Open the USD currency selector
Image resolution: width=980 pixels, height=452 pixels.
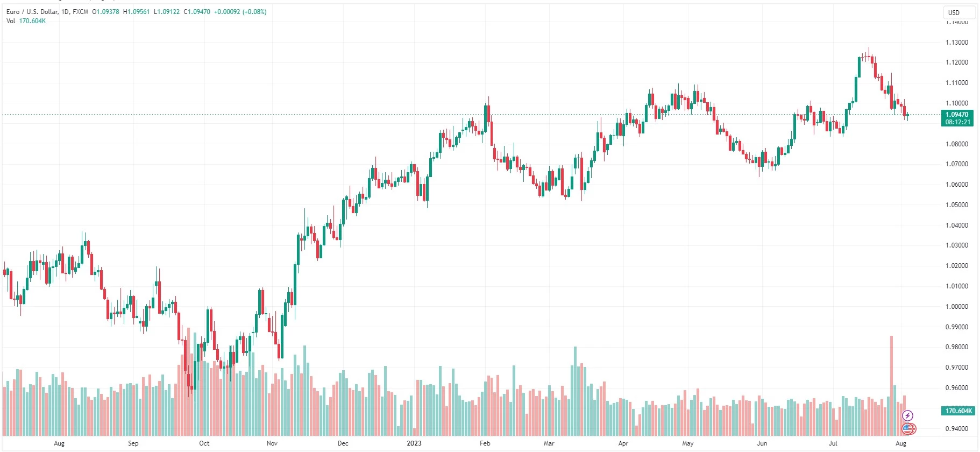coord(954,12)
